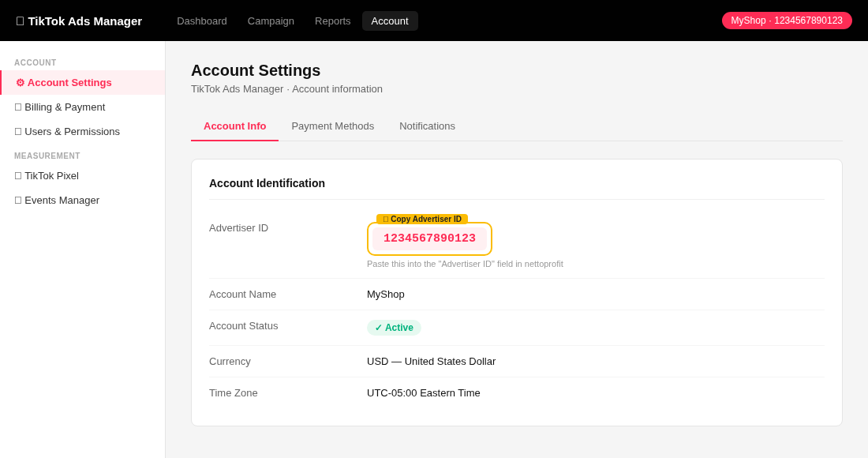Open the Reports nav item
This screenshot has height=458, width=868.
pos(333,21)
